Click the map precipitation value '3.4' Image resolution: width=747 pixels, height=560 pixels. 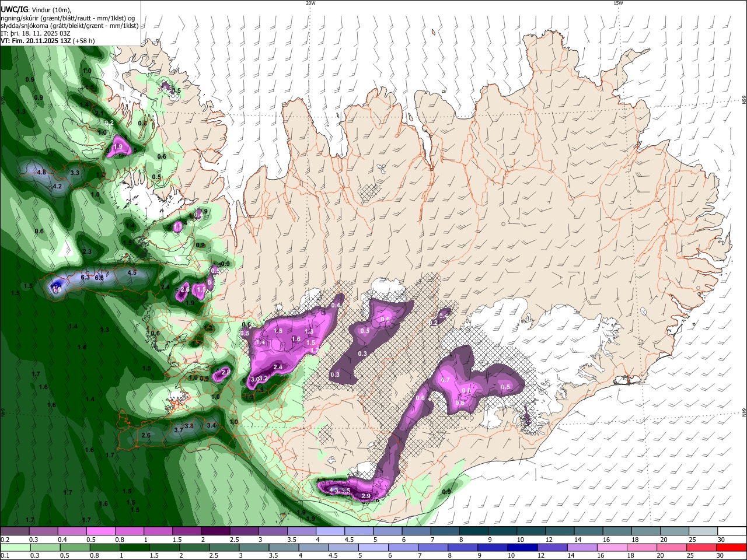(211, 426)
